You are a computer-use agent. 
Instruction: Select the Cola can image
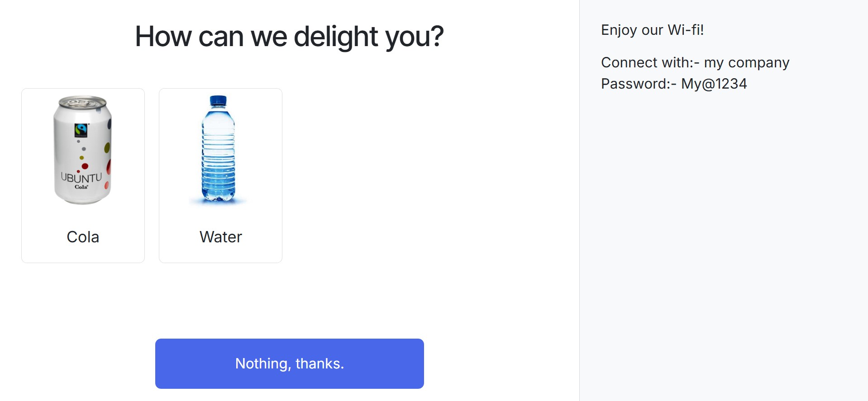(x=82, y=150)
